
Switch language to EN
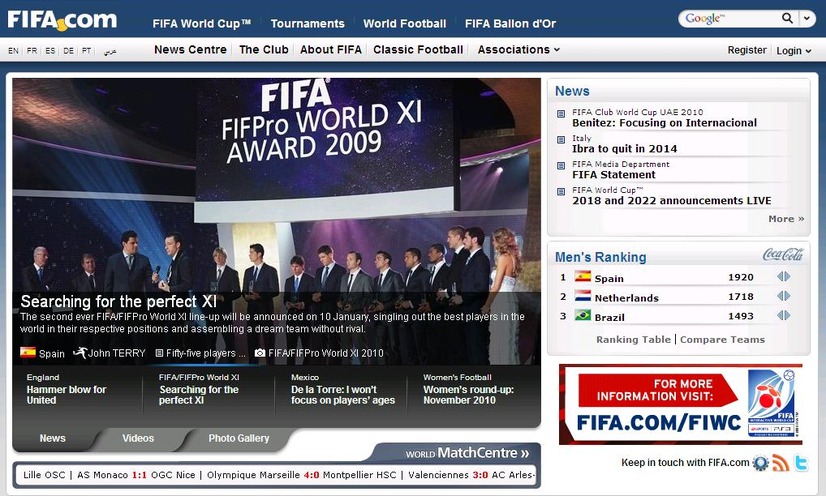tap(13, 51)
